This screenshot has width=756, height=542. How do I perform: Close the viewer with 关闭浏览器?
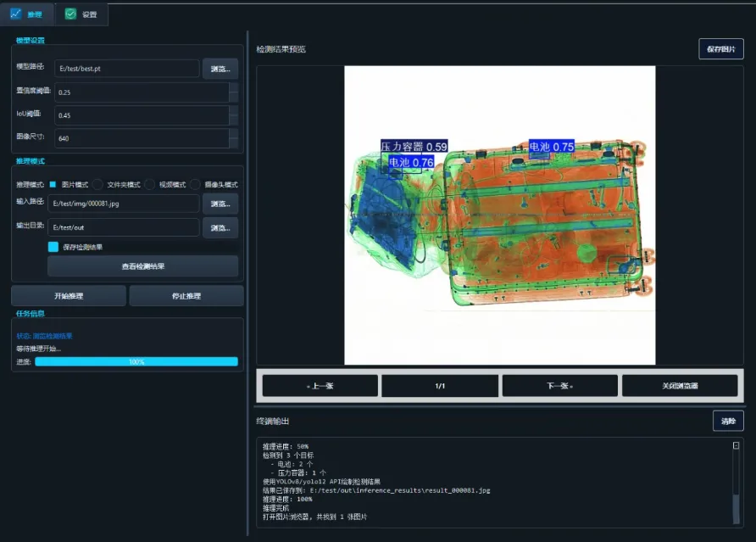680,386
